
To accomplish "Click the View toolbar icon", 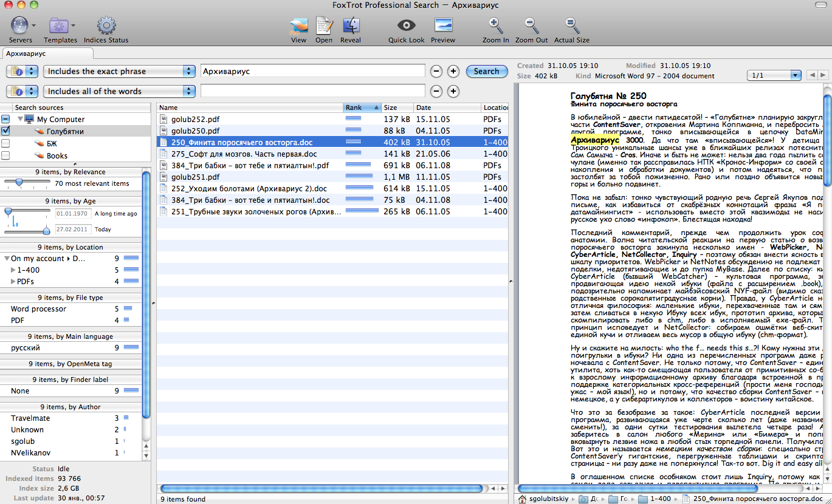I will [298, 26].
